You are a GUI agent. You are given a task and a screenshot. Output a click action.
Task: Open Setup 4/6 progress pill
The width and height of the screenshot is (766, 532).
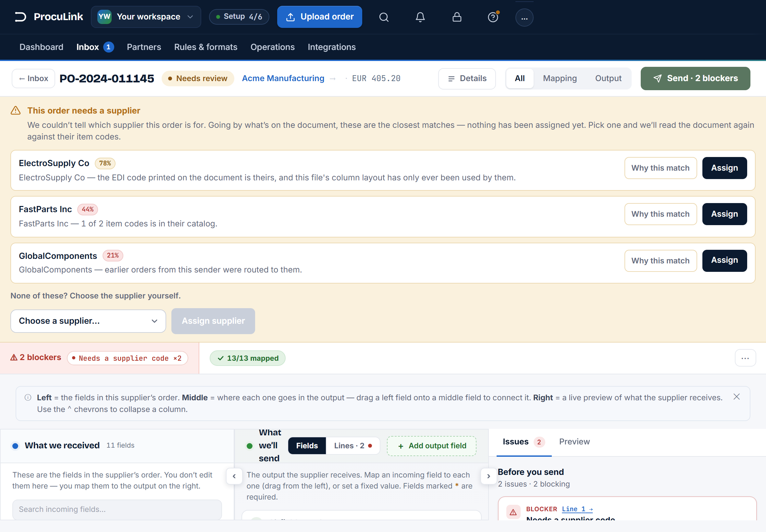click(239, 17)
